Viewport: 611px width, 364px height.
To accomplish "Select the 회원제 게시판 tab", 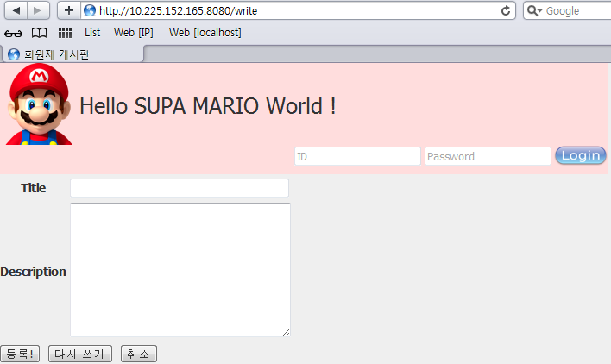I will tap(73, 54).
